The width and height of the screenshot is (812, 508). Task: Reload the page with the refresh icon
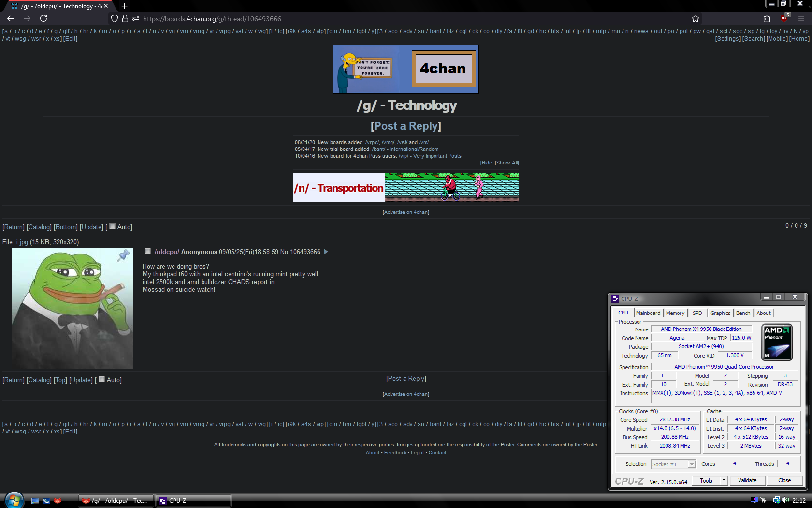[x=43, y=18]
